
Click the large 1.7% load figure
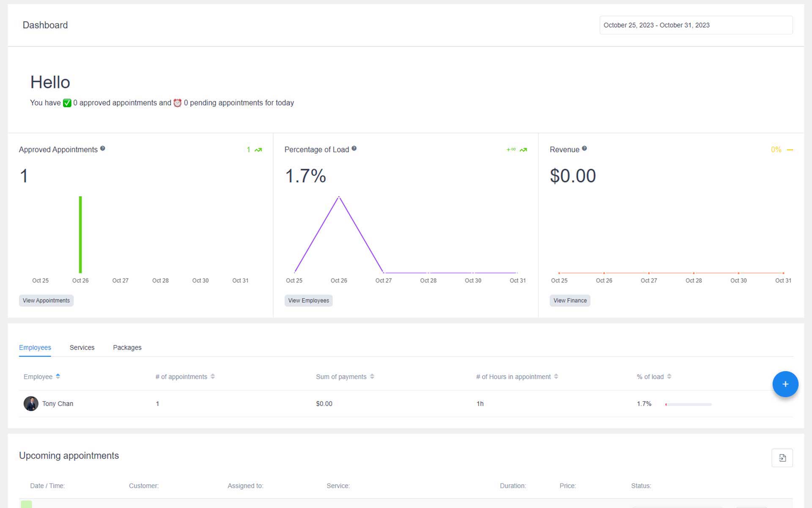point(305,176)
